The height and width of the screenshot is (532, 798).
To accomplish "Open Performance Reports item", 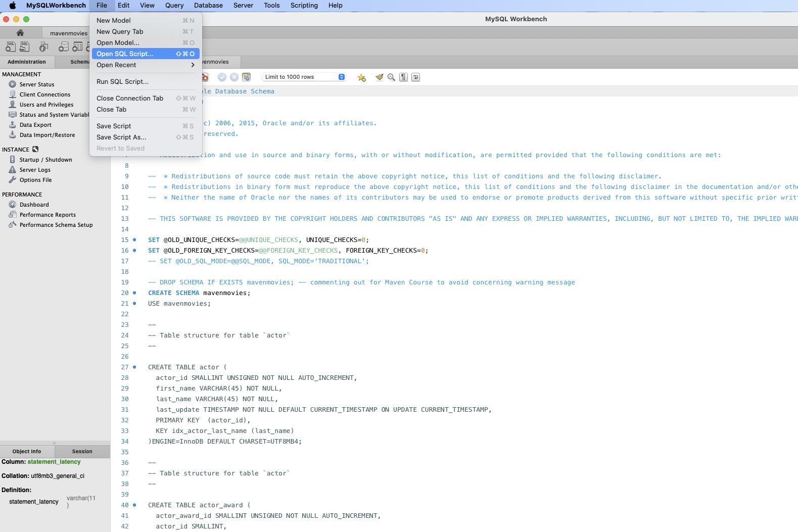I will coord(48,215).
